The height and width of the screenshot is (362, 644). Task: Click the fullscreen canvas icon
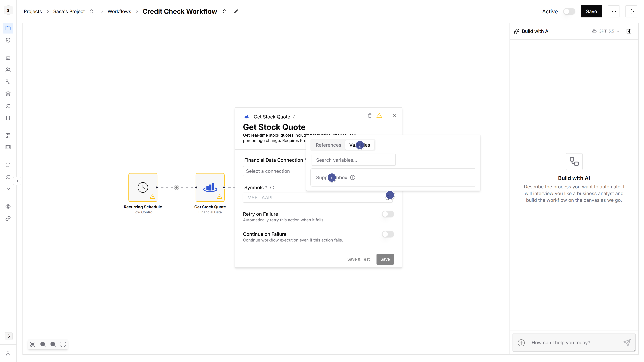(x=63, y=344)
